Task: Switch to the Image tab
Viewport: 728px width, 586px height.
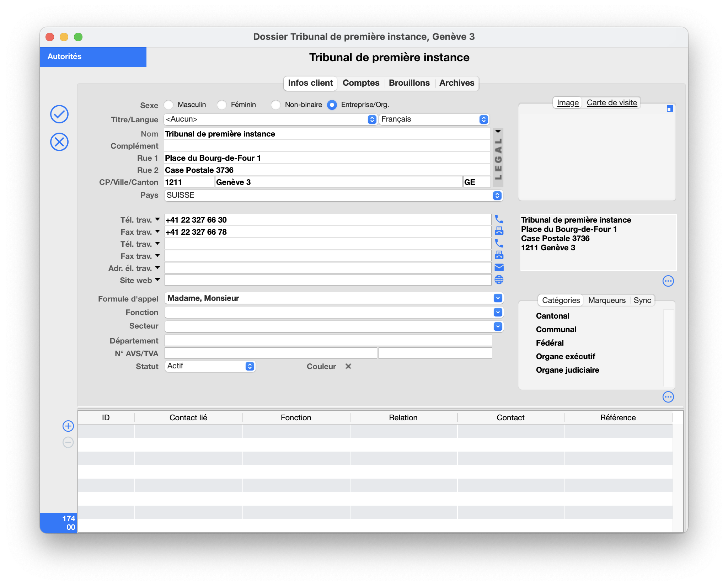Action: tap(568, 103)
